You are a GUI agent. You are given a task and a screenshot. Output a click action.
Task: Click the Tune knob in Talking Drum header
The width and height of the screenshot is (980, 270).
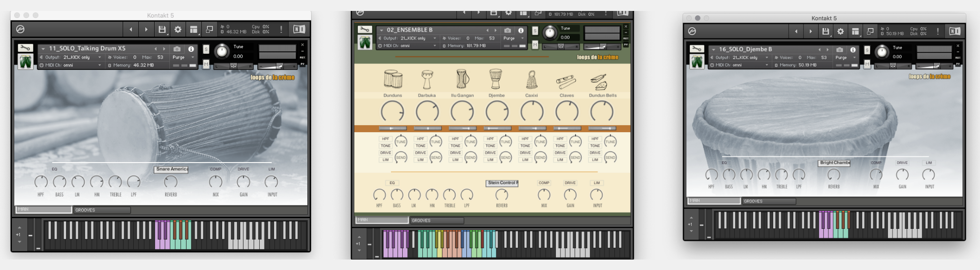pyautogui.click(x=222, y=51)
